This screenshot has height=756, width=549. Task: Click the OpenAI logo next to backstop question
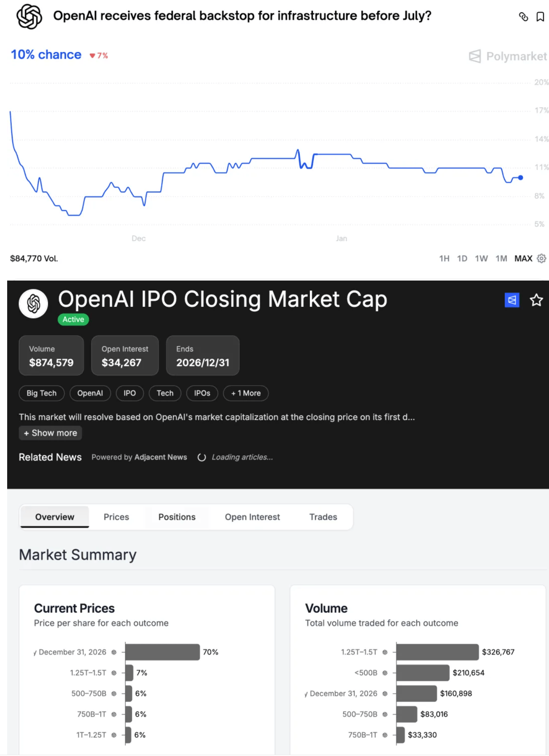click(29, 17)
